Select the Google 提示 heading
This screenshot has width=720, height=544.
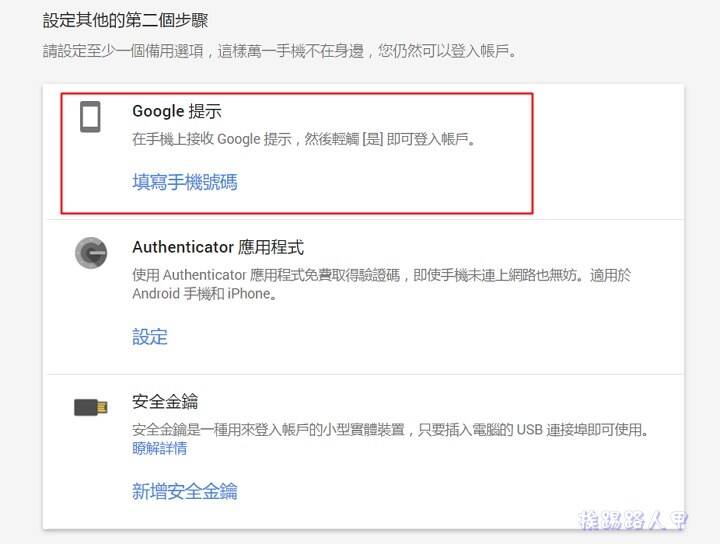point(177,111)
